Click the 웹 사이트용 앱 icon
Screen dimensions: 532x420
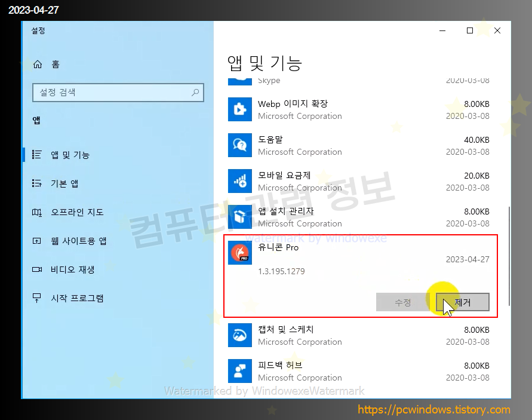point(36,241)
